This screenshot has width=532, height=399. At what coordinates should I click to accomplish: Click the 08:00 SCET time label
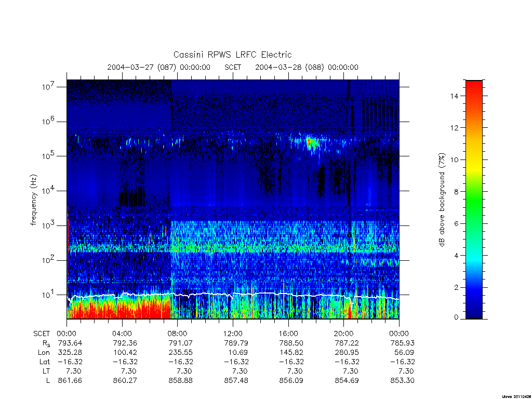pyautogui.click(x=177, y=334)
